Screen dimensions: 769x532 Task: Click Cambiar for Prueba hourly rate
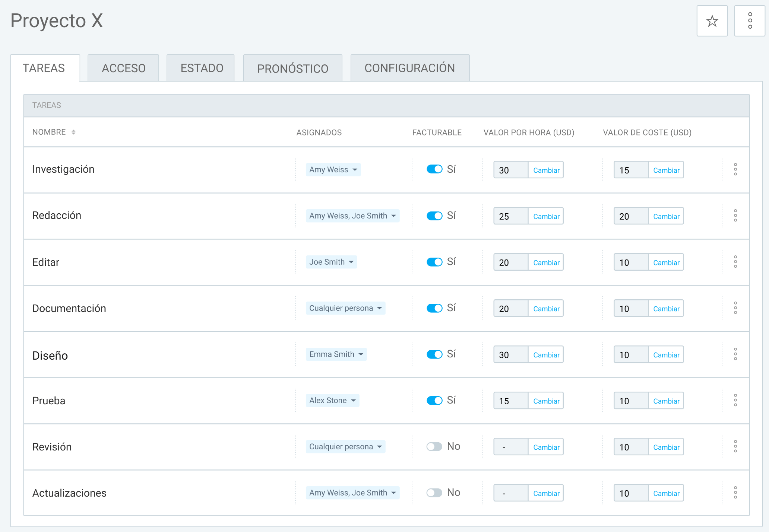[546, 401]
